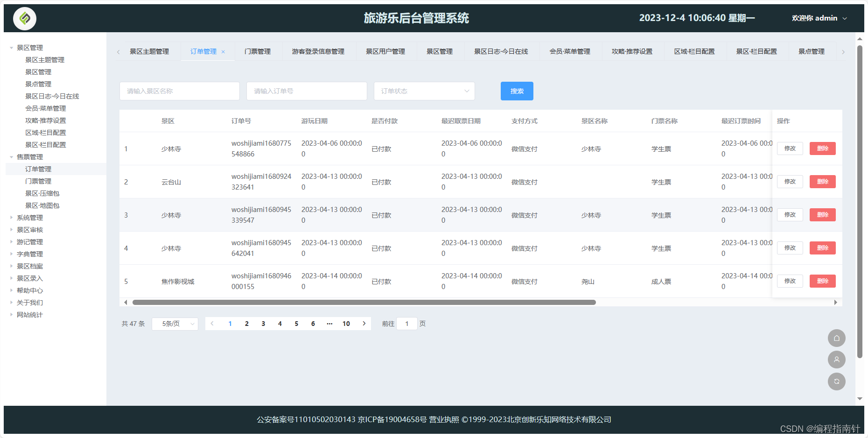The width and height of the screenshot is (868, 438).
Task: Go to page 6 in pagination
Action: [x=313, y=324]
